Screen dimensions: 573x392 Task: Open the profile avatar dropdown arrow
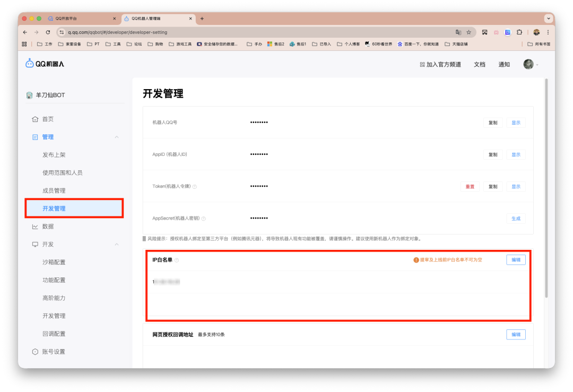click(537, 65)
